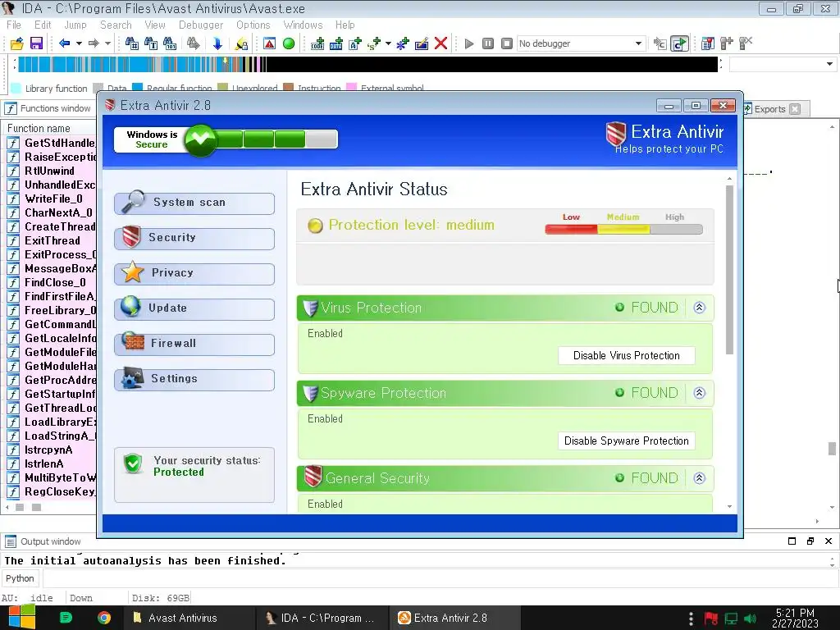Click the green circle icon in IDA toolbar
The width and height of the screenshot is (840, 630).
point(289,43)
